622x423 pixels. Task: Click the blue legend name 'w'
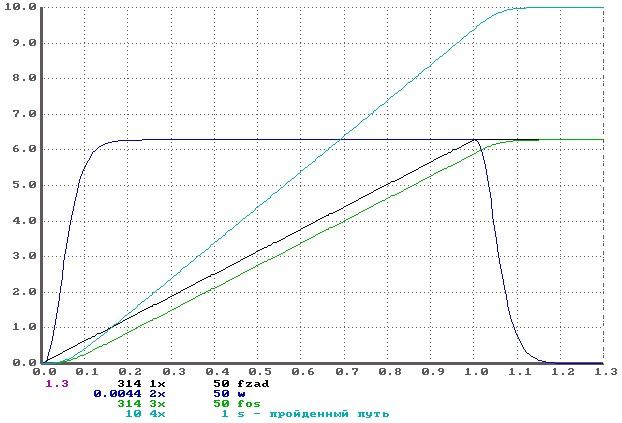tap(241, 394)
